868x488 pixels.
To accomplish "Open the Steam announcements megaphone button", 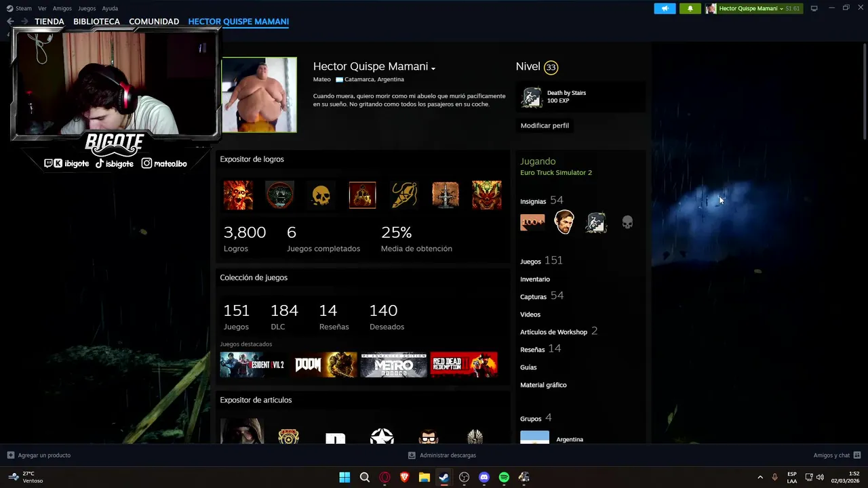I will click(665, 9).
